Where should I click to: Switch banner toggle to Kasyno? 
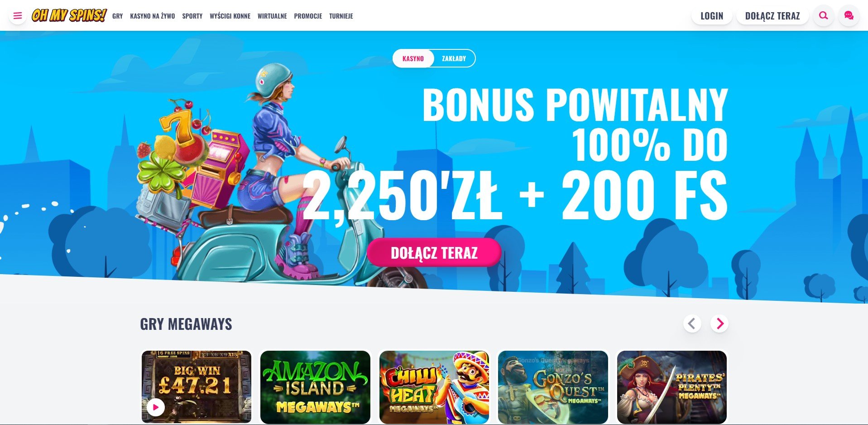point(413,58)
